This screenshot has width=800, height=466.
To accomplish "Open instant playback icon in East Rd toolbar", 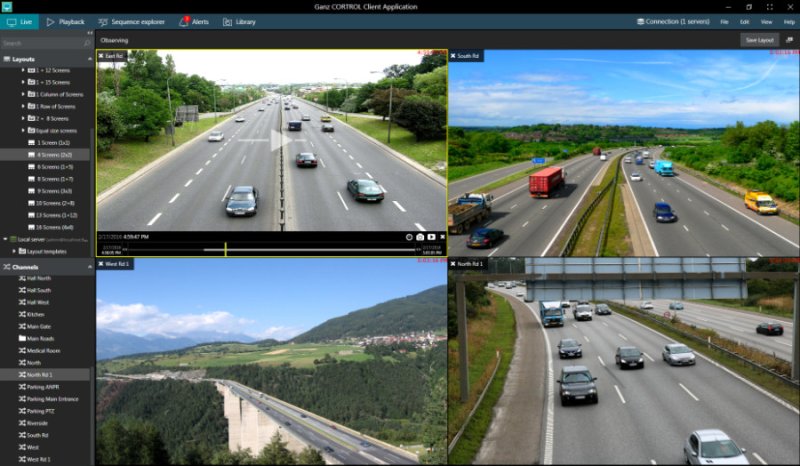I will tap(431, 237).
